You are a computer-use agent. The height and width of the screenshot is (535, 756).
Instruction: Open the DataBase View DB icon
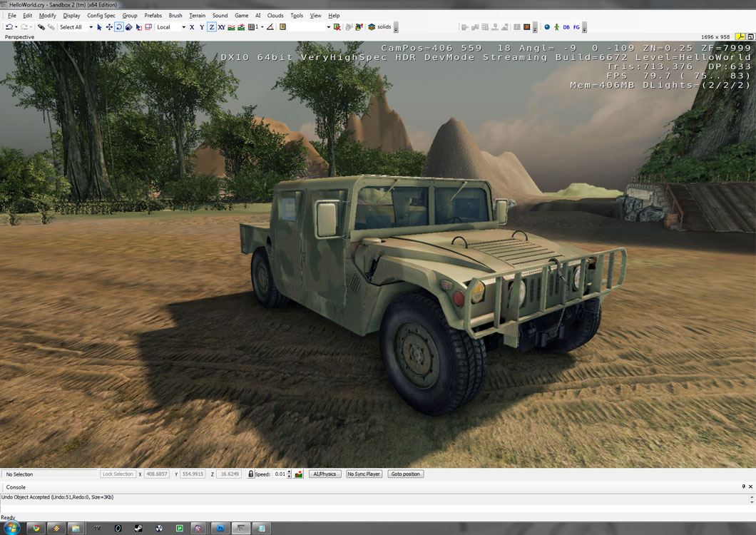[x=566, y=27]
